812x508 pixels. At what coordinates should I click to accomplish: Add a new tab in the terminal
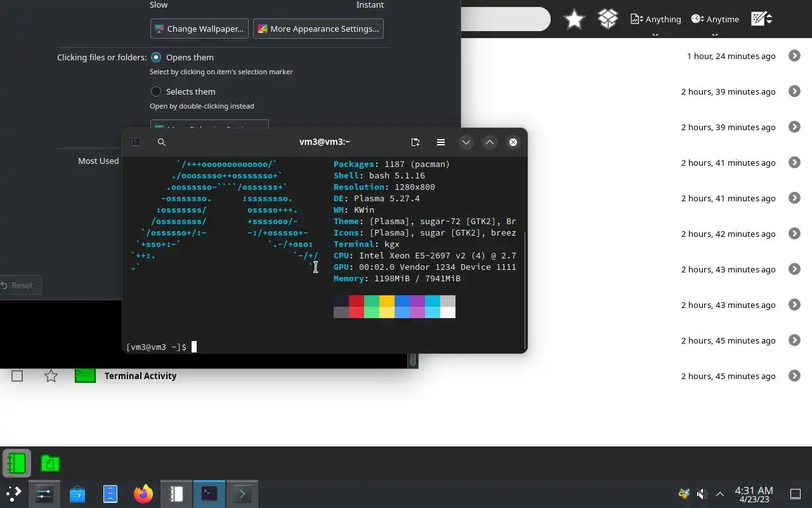416,142
